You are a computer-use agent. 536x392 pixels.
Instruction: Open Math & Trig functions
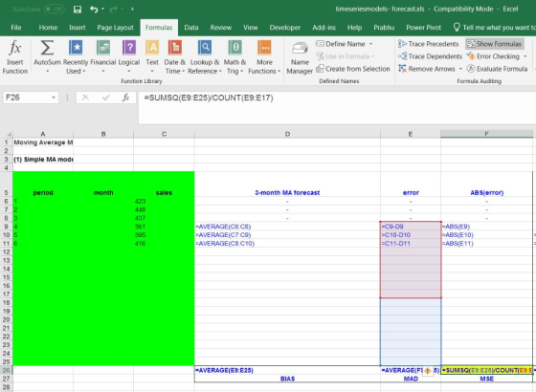click(234, 56)
